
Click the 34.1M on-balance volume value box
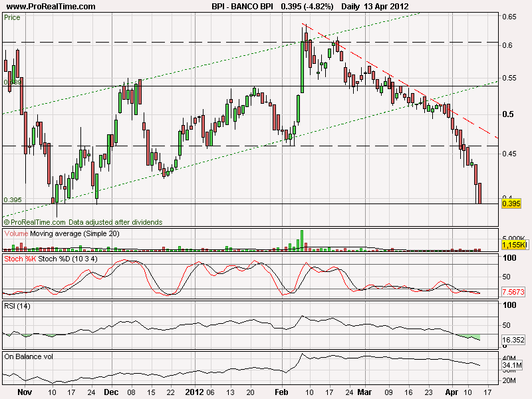(512, 365)
